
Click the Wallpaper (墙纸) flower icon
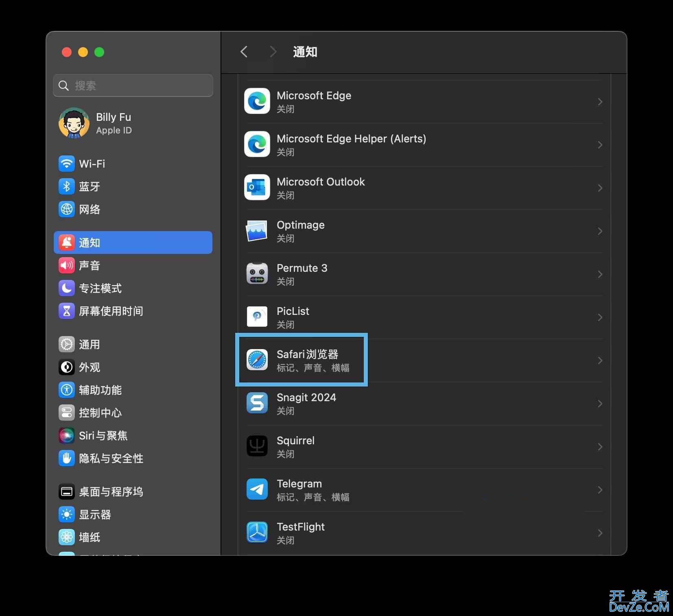point(67,537)
